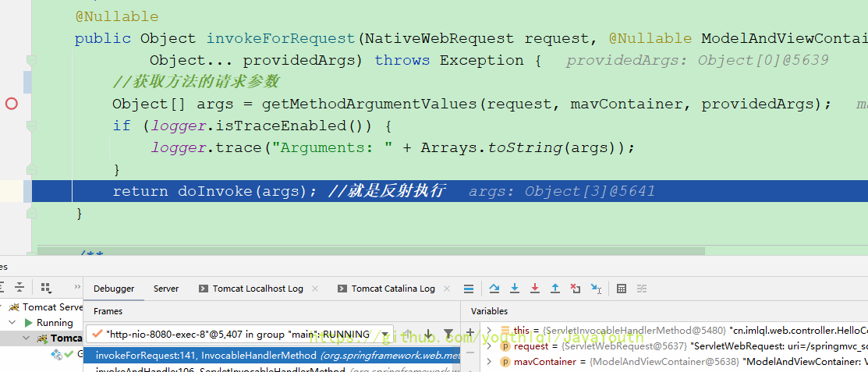
Task: Collapse the invokeForRequest method fold marker
Action: point(31,60)
